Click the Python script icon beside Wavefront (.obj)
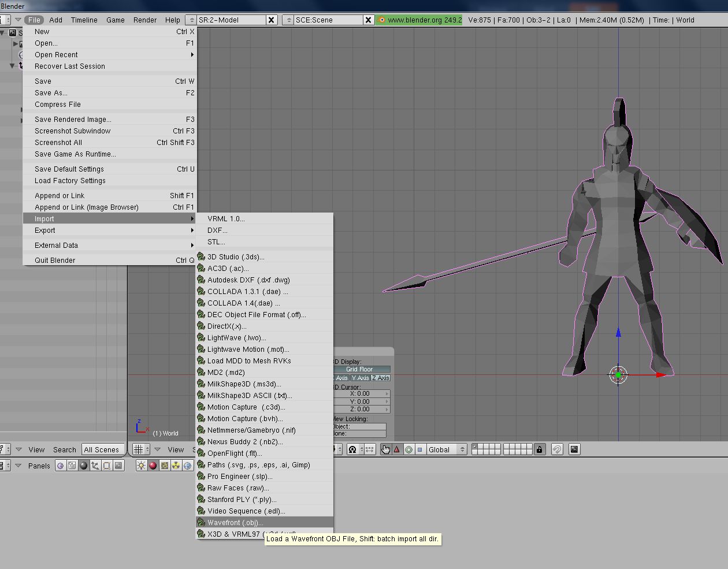The width and height of the screenshot is (728, 569). click(x=201, y=522)
